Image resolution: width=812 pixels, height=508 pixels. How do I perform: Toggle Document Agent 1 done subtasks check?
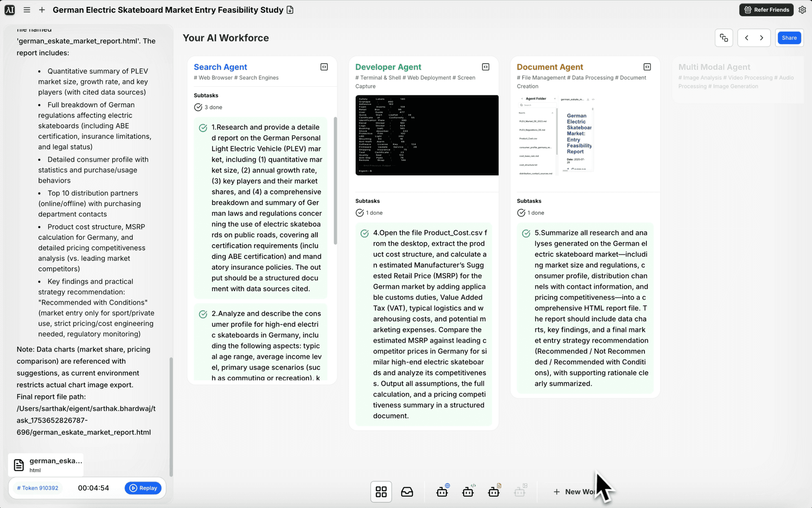tap(521, 213)
